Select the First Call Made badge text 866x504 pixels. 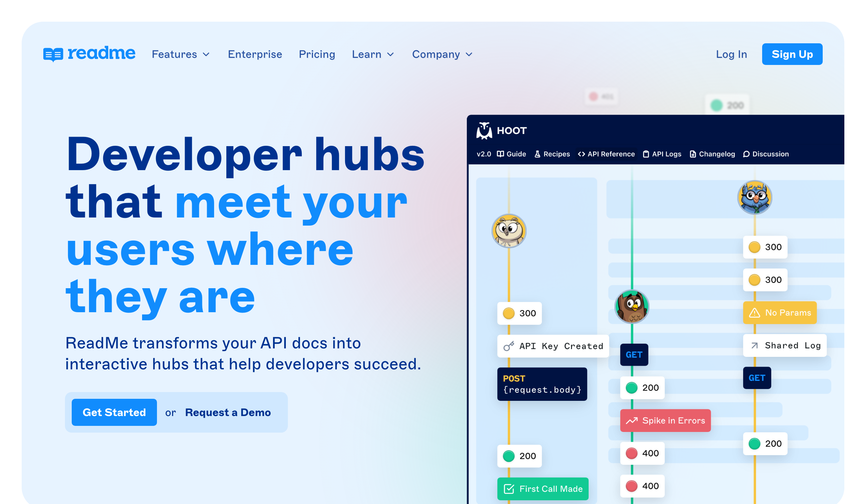tap(551, 488)
